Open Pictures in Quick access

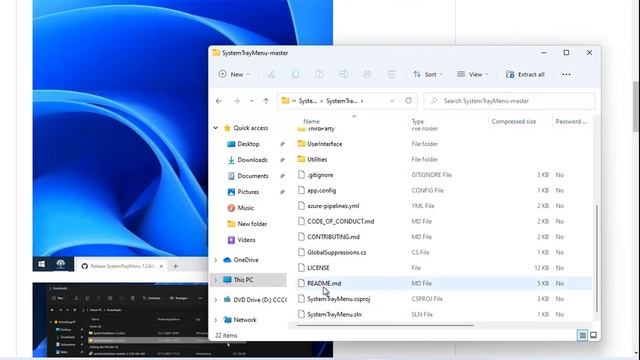pyautogui.click(x=248, y=192)
